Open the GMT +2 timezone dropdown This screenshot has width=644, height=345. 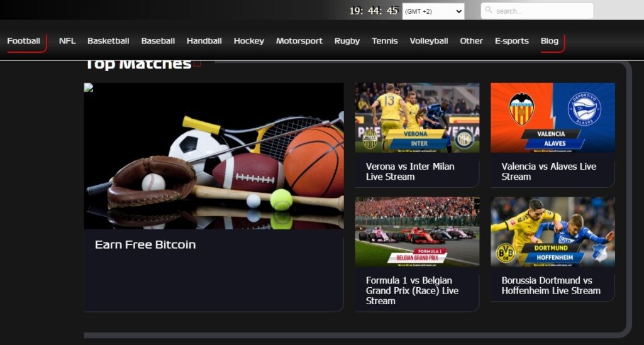coord(433,11)
